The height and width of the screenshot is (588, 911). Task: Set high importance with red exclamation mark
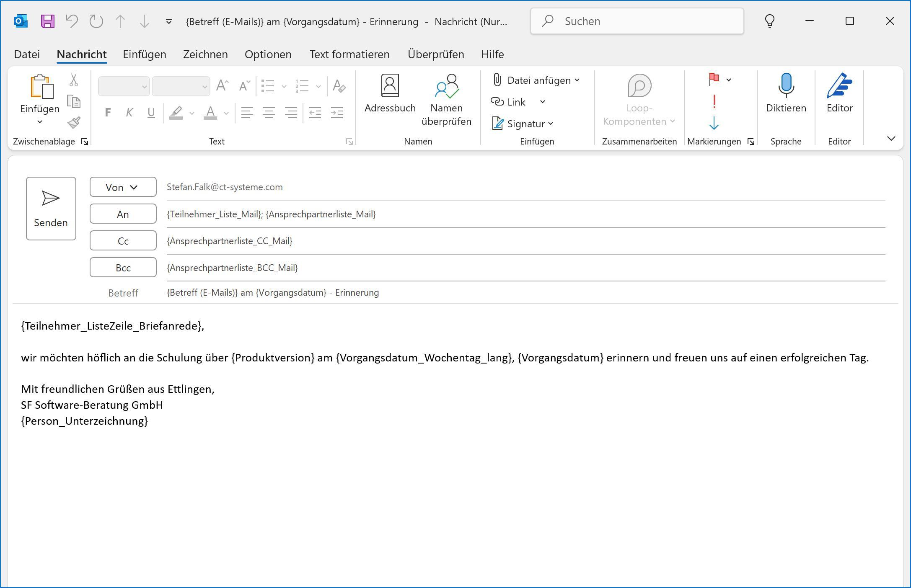714,101
